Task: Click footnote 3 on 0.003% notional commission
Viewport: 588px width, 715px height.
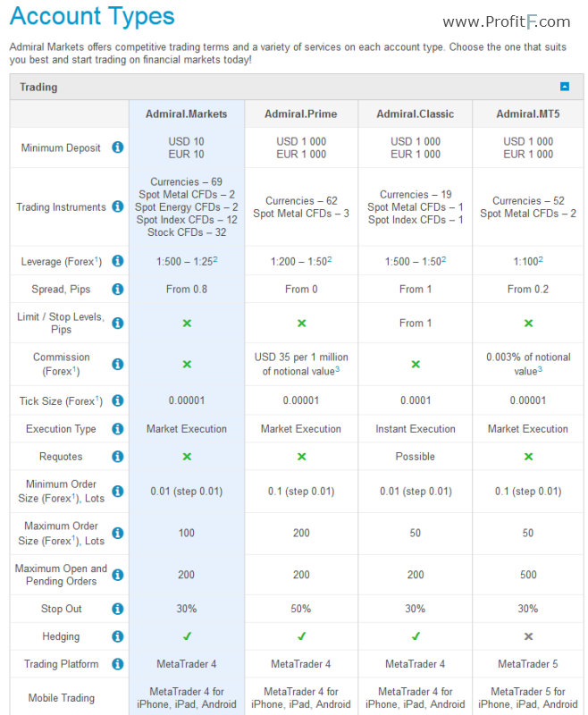Action: pyautogui.click(x=540, y=369)
